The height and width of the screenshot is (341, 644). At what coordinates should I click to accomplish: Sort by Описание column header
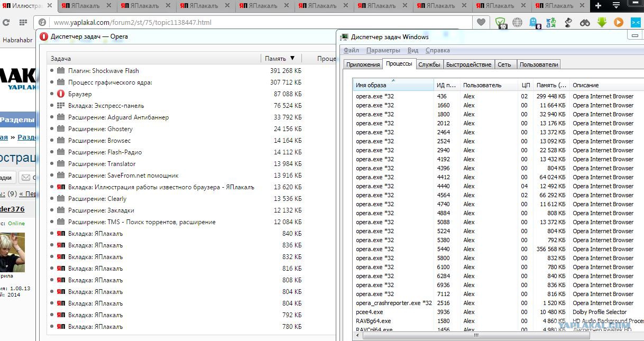click(x=606, y=85)
